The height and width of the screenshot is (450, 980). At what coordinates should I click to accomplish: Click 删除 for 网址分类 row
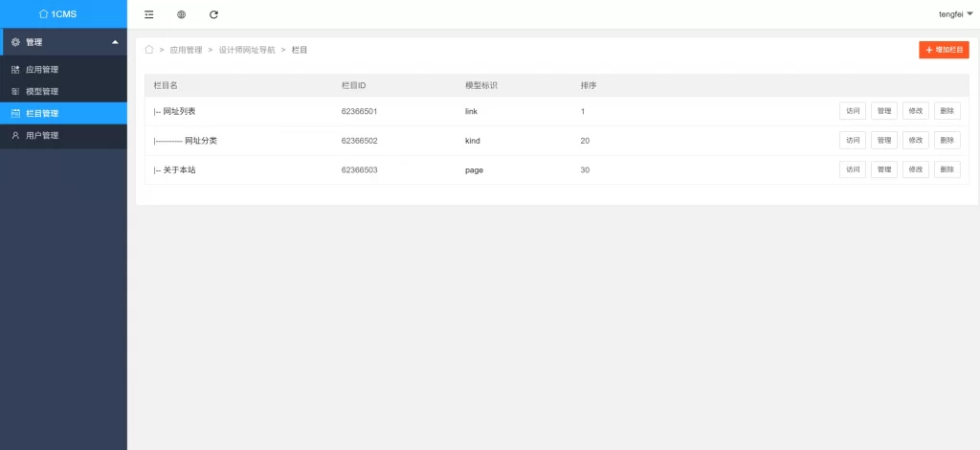[947, 140]
